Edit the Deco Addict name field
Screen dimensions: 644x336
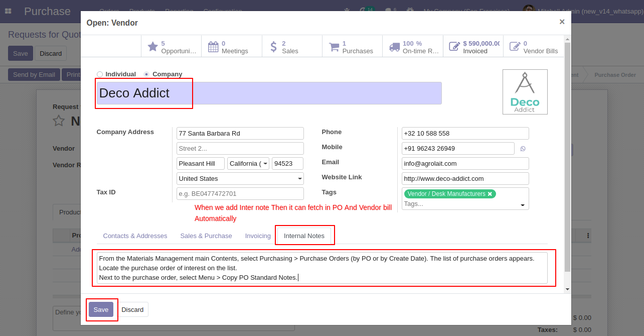tap(269, 93)
